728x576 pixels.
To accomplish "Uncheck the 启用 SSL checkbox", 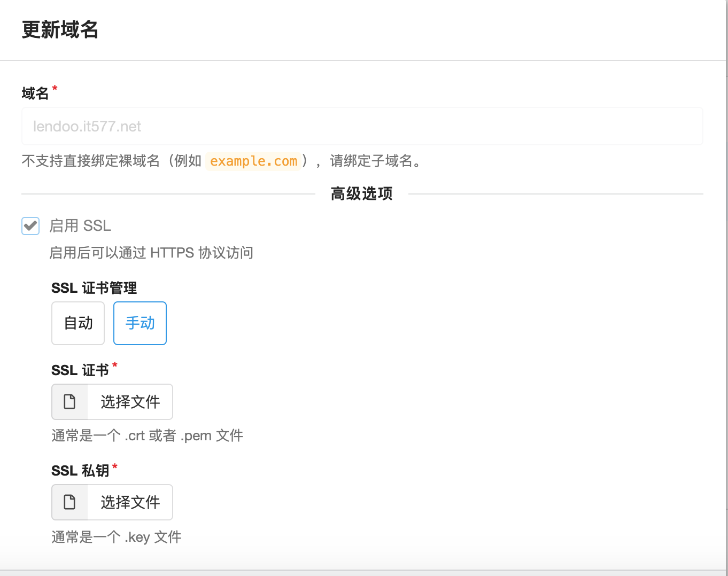I will click(30, 226).
